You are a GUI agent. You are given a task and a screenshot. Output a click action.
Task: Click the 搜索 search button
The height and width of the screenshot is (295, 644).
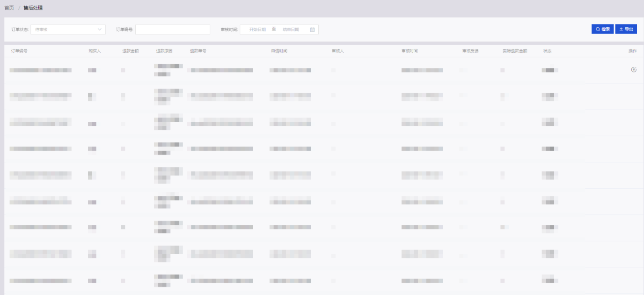pos(602,29)
